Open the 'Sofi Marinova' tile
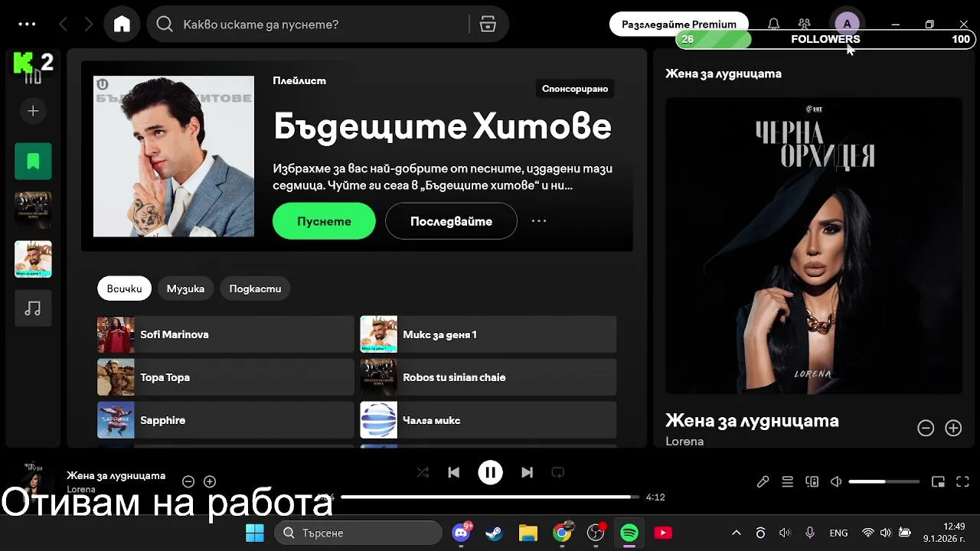This screenshot has width=980, height=551. tap(225, 334)
